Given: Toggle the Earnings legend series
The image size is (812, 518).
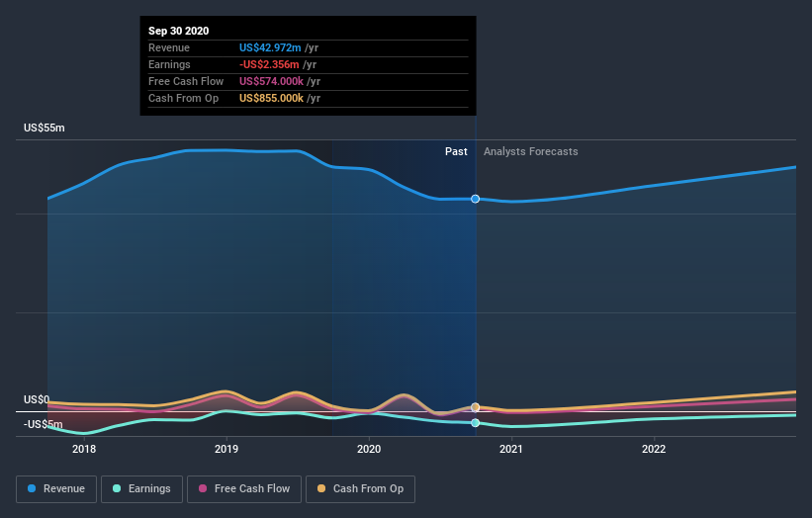Looking at the screenshot, I should pos(141,489).
